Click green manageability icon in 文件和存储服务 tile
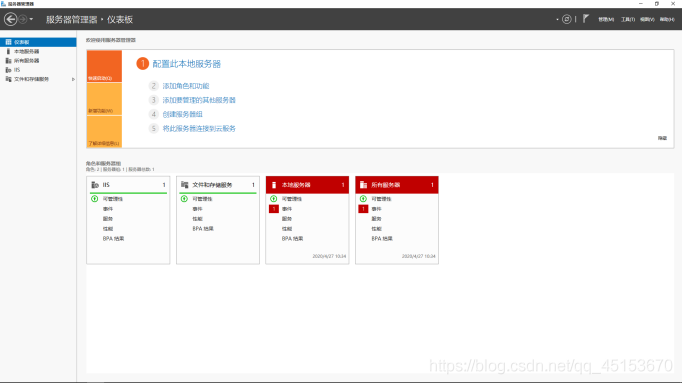682x384 pixels. pyautogui.click(x=184, y=199)
